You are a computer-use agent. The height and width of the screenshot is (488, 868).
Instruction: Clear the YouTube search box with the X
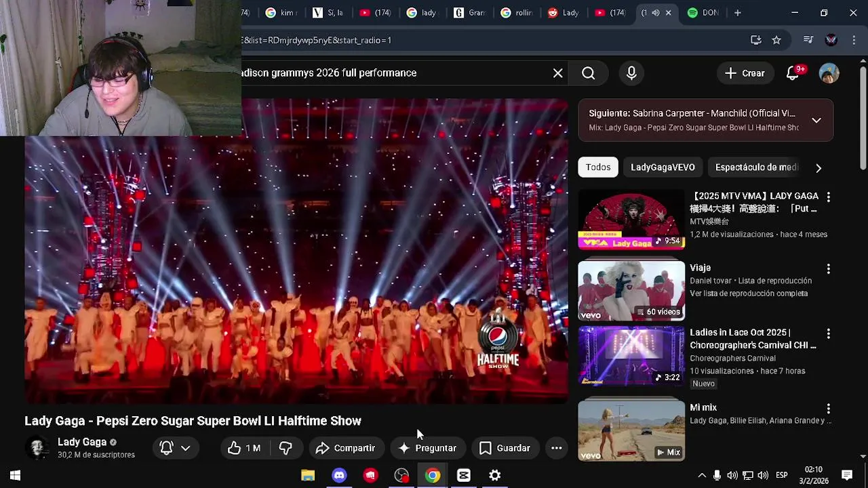coord(557,73)
